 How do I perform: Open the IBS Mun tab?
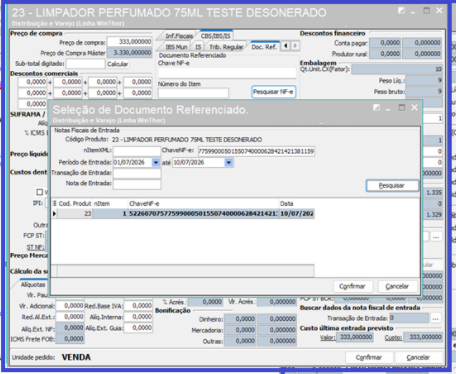176,47
